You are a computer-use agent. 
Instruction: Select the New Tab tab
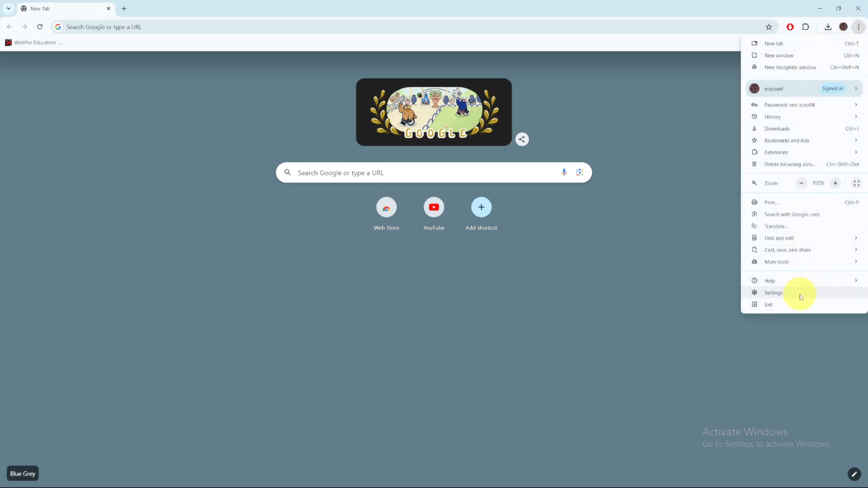65,9
